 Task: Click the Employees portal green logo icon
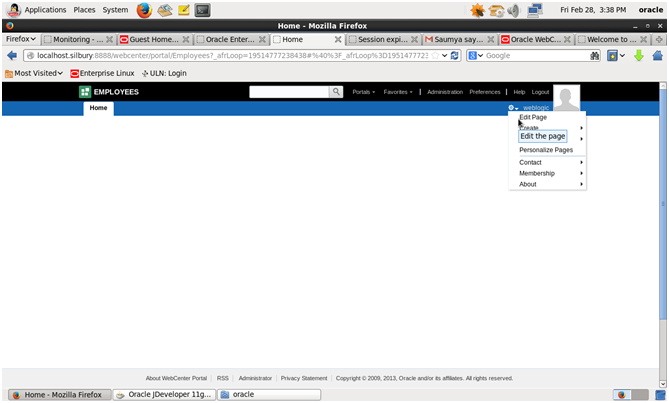85,92
